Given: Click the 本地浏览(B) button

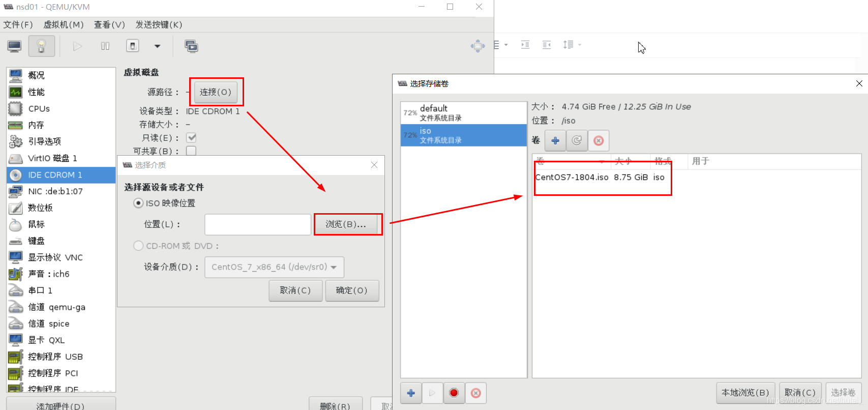Looking at the screenshot, I should coord(745,393).
